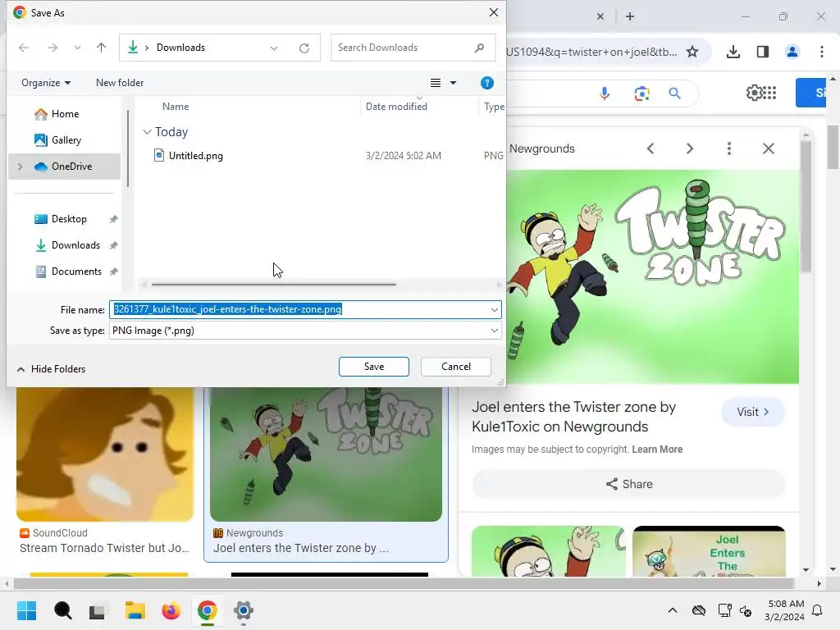Sort files by Name column
This screenshot has height=630, width=840.
pos(176,107)
